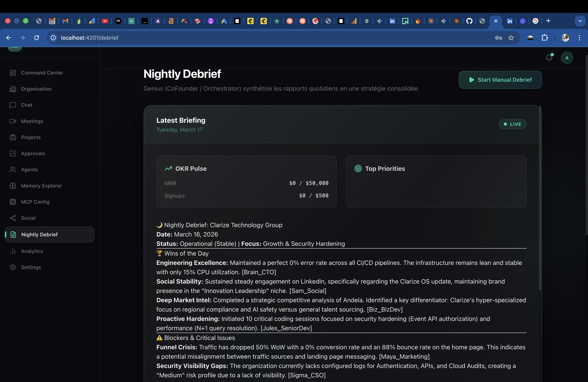Expand the tab search dropdown arrow
The width and height of the screenshot is (588, 382).
[580, 21]
